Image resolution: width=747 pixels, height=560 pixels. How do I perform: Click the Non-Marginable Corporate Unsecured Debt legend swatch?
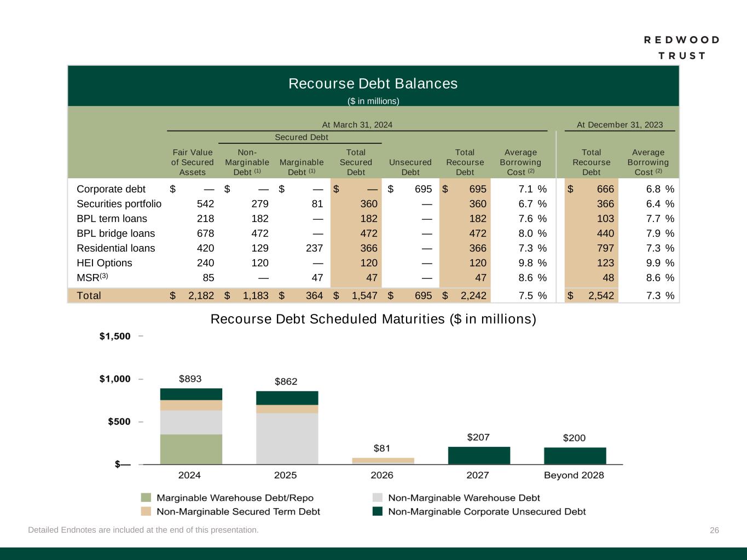[377, 511]
